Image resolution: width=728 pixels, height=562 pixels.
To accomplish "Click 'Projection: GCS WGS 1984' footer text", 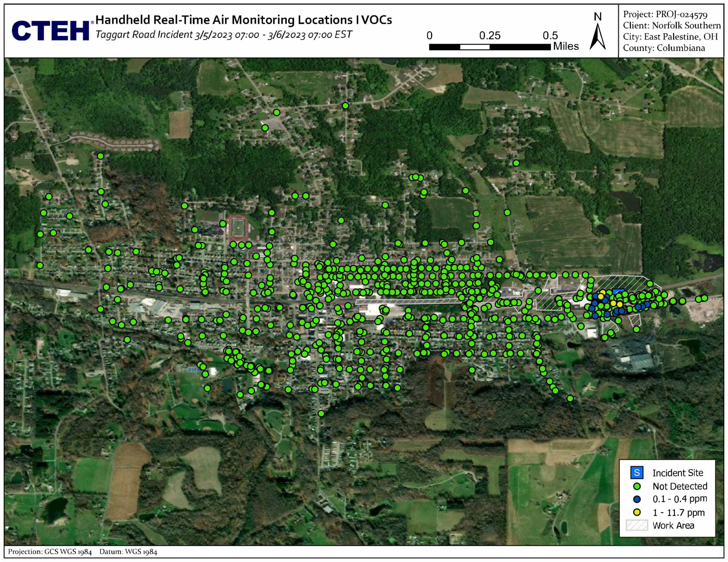I will (50, 552).
